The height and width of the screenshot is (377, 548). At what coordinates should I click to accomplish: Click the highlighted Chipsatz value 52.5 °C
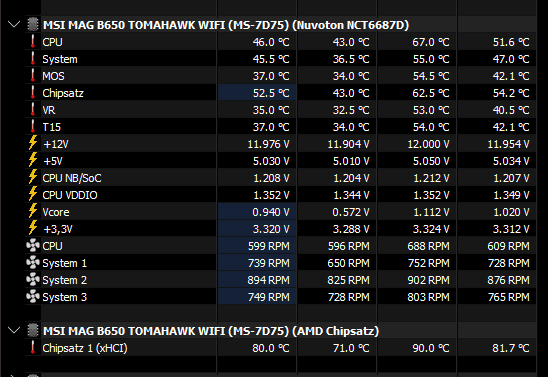271,93
